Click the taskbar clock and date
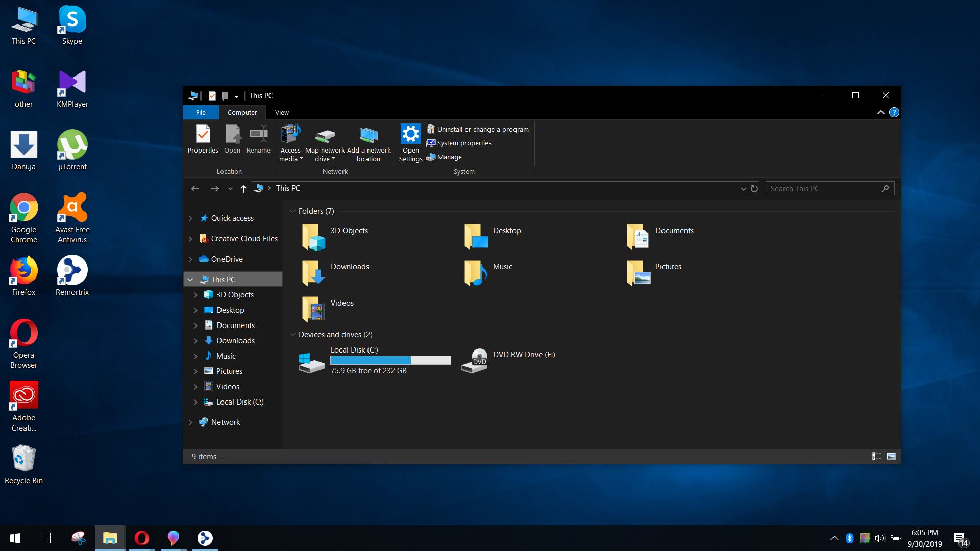This screenshot has height=551, width=980. coord(924,538)
